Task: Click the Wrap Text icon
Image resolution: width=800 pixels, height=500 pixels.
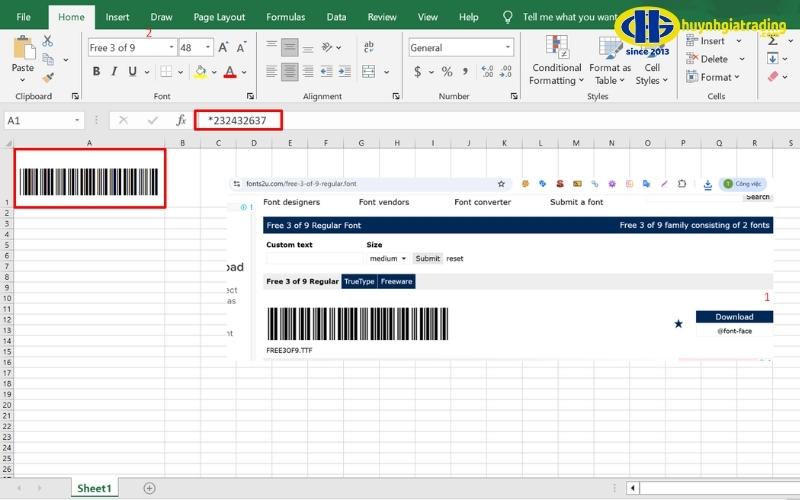Action: click(368, 47)
